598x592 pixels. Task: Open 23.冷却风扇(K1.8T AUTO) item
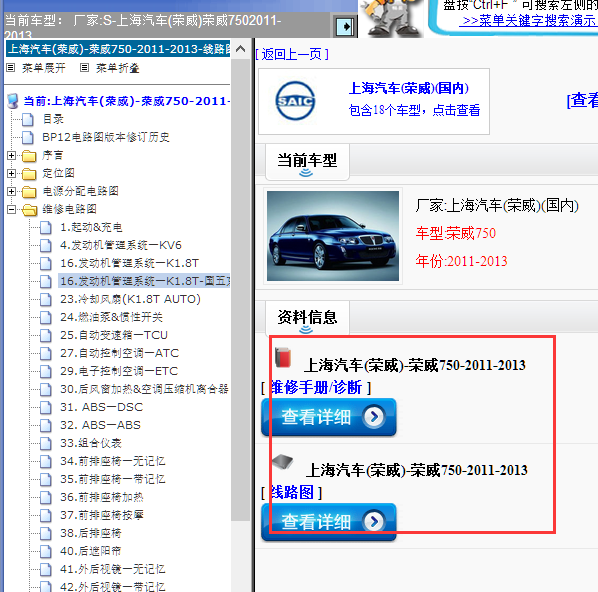(x=130, y=299)
